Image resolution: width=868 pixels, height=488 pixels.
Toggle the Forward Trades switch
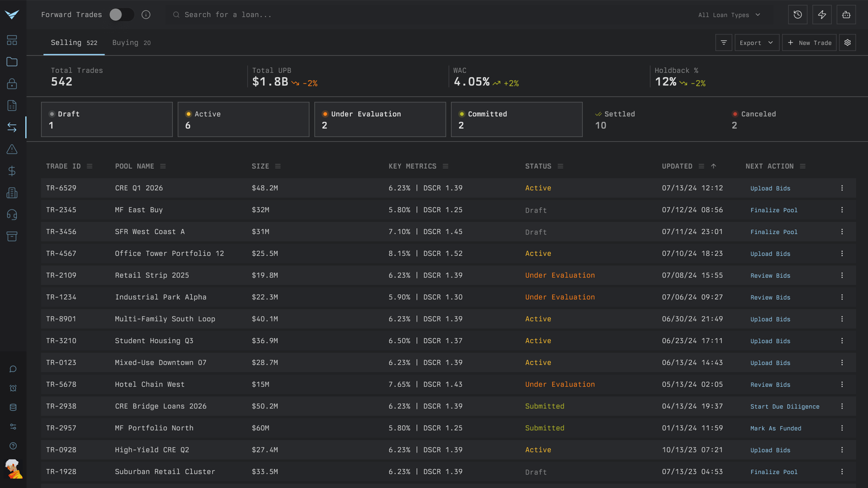coord(122,15)
